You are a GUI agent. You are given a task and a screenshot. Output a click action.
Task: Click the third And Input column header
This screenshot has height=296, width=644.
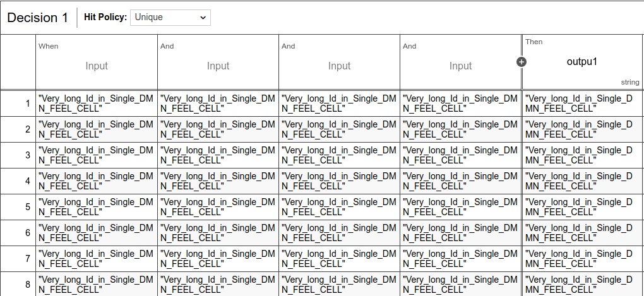[x=460, y=62]
